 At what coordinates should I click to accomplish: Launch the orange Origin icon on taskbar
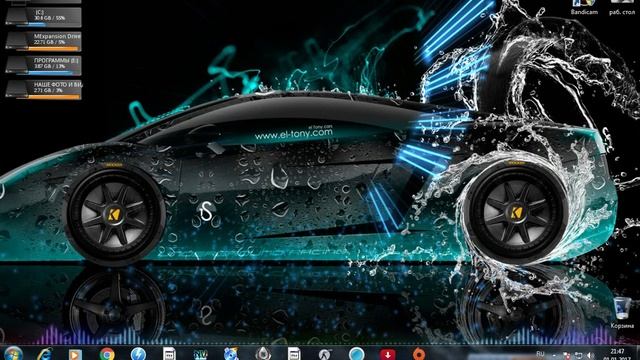[418, 354]
